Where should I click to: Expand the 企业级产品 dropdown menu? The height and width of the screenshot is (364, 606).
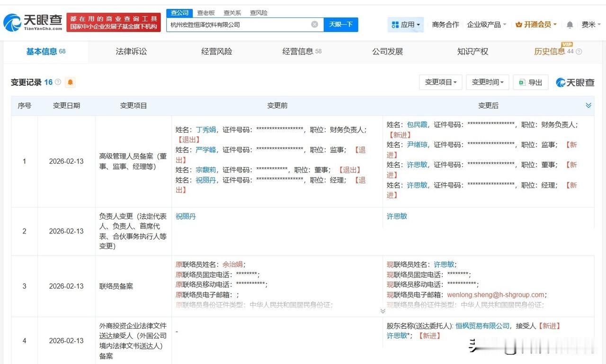486,24
